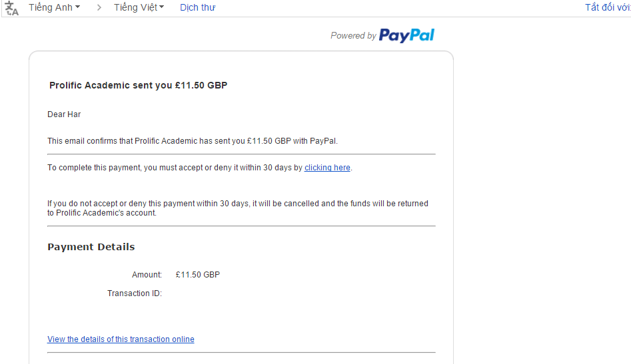Click the 'Payment Details' section heading
The width and height of the screenshot is (631, 364).
click(x=91, y=247)
